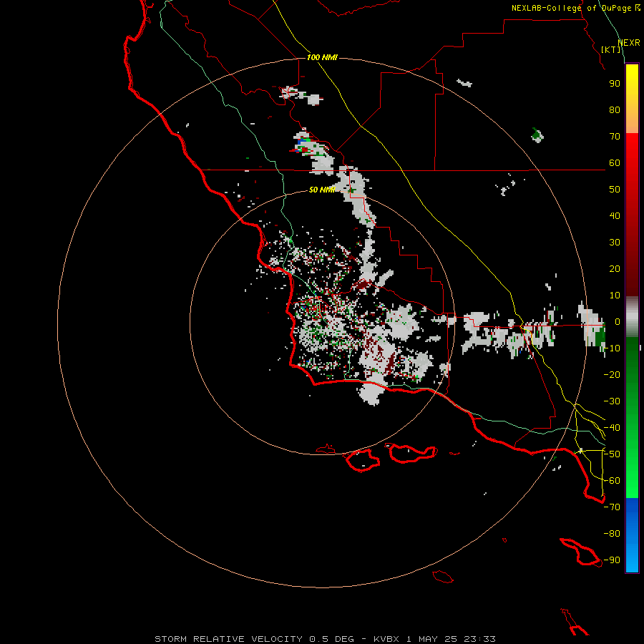Image resolution: width=644 pixels, height=644 pixels.
Task: Click the NEXR label above the scale
Action: pos(629,43)
